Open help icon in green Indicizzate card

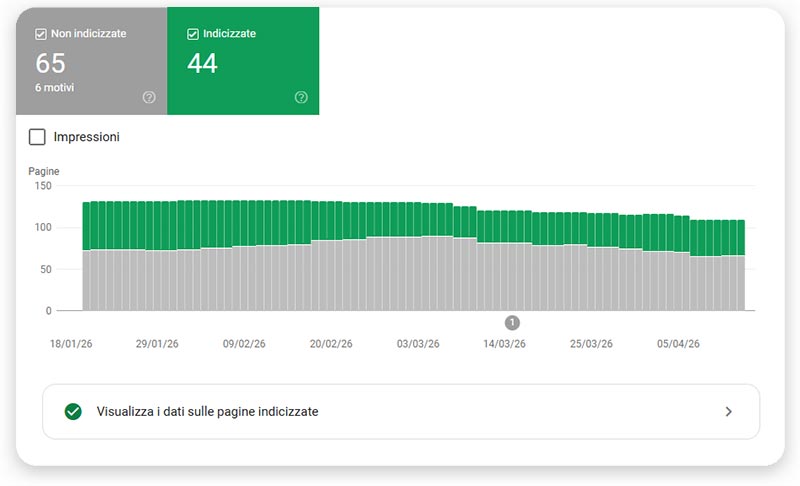(301, 97)
